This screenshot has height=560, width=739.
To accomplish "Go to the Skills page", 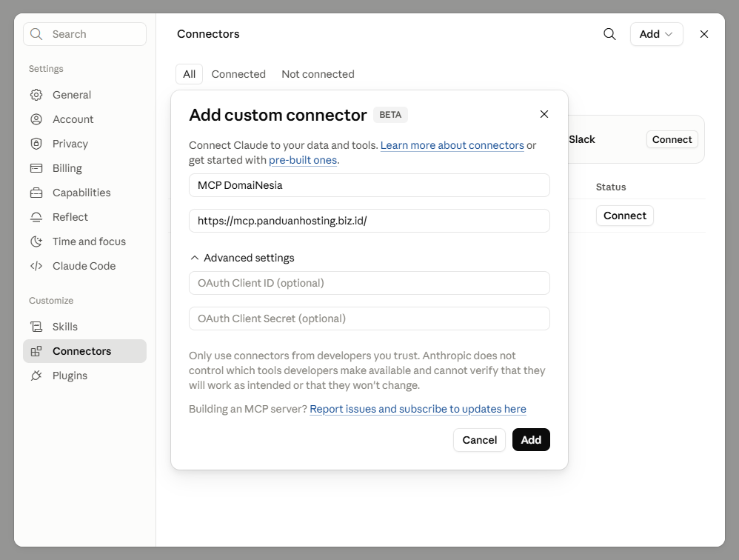I will pyautogui.click(x=85, y=327).
